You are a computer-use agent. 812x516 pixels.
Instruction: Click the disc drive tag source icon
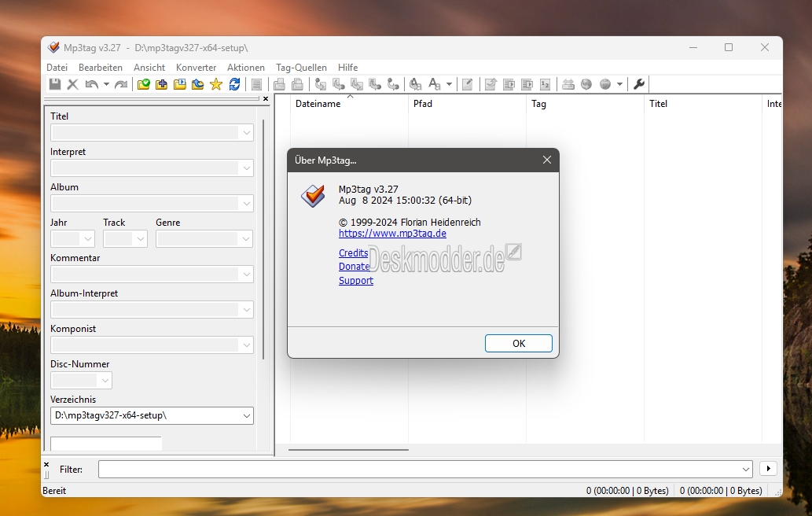(568, 84)
